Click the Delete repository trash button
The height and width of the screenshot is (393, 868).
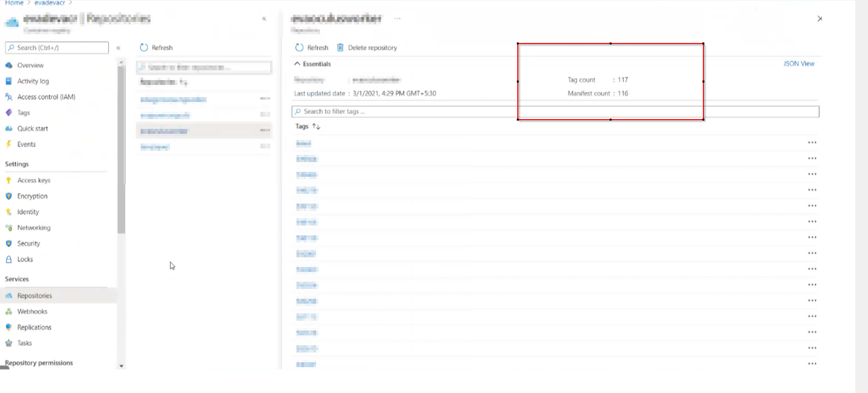tap(367, 47)
